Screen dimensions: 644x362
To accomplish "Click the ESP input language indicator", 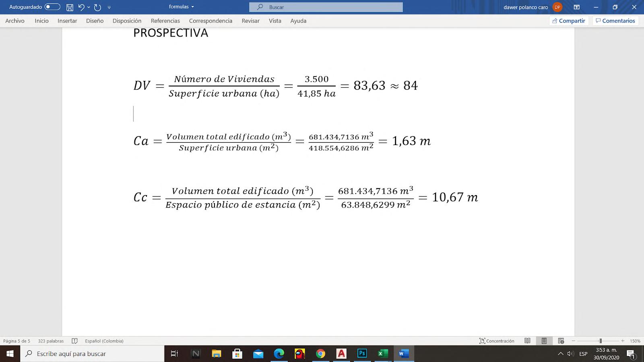I will click(583, 354).
